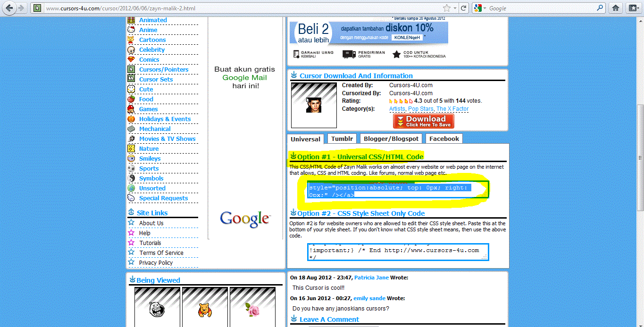Click the Movies & TV Shows icon

pos(131,139)
